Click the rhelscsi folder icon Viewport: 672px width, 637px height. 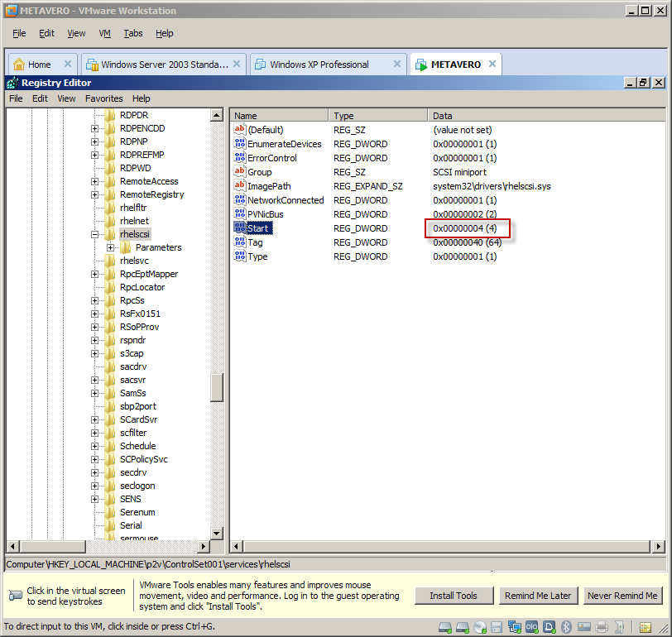click(x=110, y=234)
